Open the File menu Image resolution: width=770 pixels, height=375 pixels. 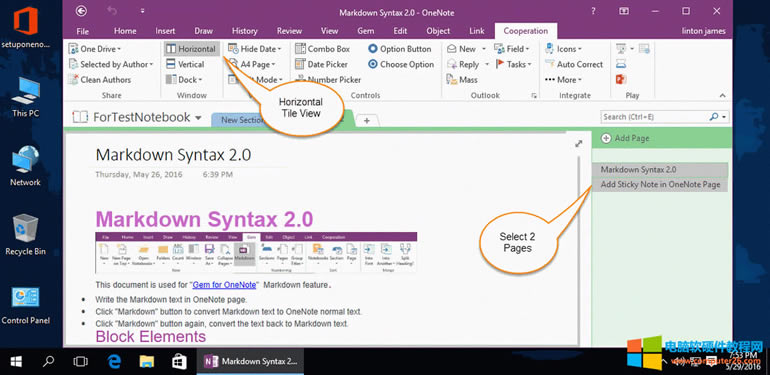(x=82, y=31)
